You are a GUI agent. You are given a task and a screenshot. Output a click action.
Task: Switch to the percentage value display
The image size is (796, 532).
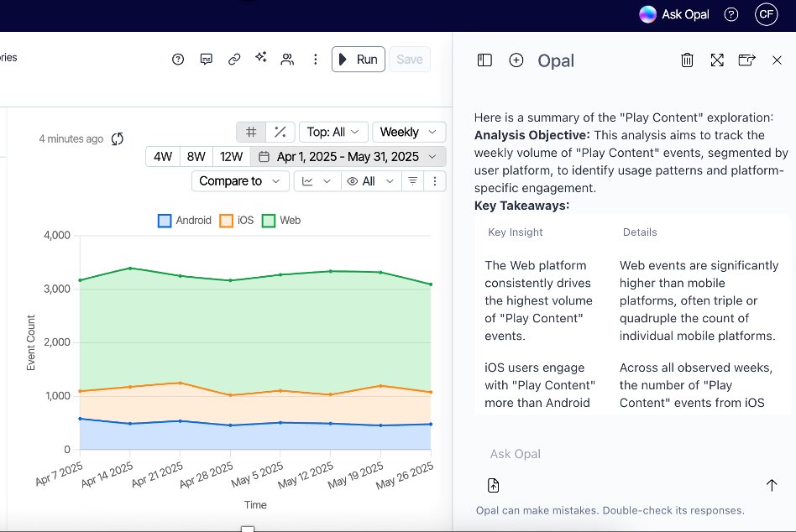280,132
